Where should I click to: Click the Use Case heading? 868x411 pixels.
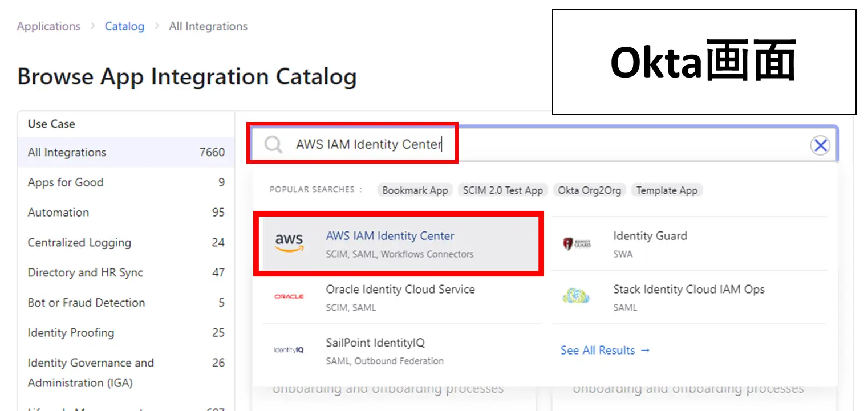tap(51, 124)
